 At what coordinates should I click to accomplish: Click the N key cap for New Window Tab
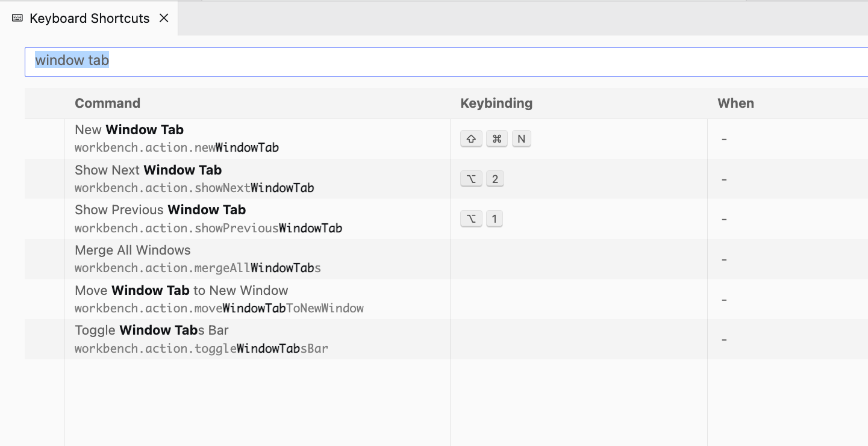click(521, 139)
